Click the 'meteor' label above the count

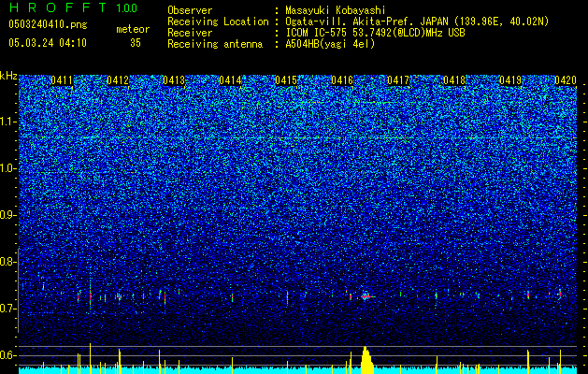[133, 29]
